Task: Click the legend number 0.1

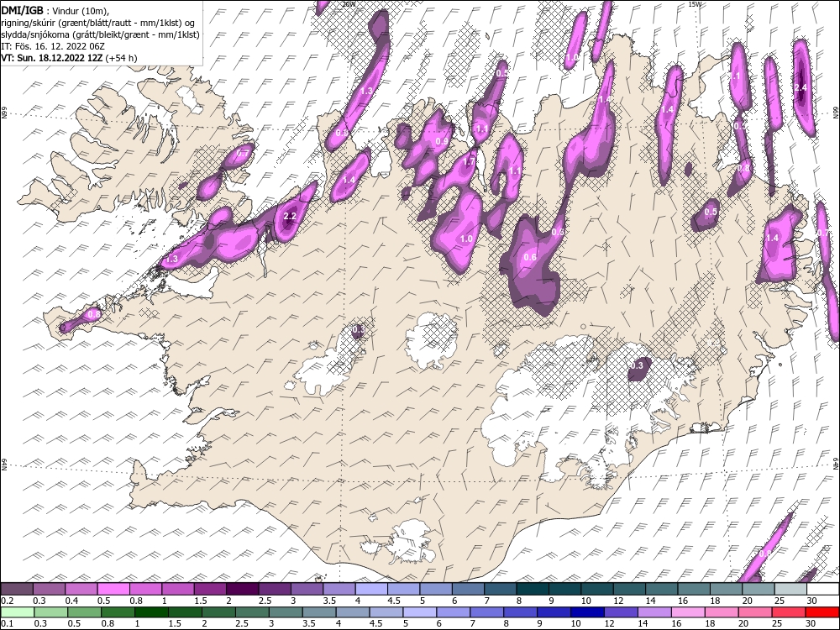Action: click(8, 624)
